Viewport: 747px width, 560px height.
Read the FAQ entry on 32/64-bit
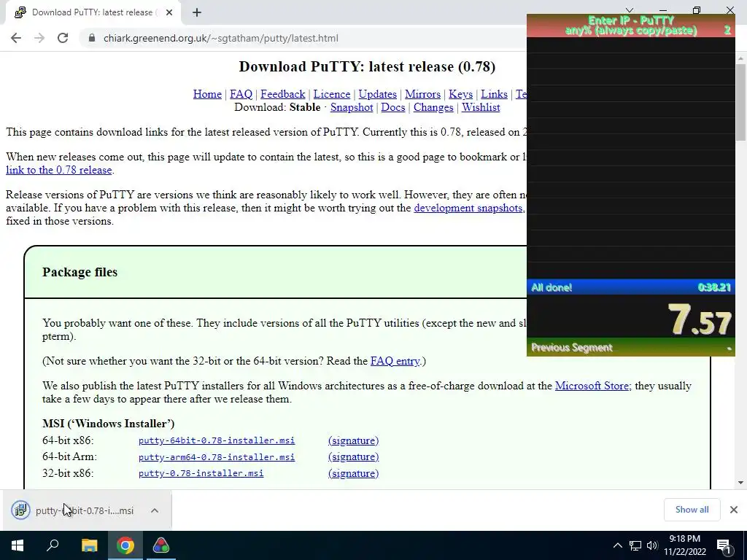click(x=395, y=361)
